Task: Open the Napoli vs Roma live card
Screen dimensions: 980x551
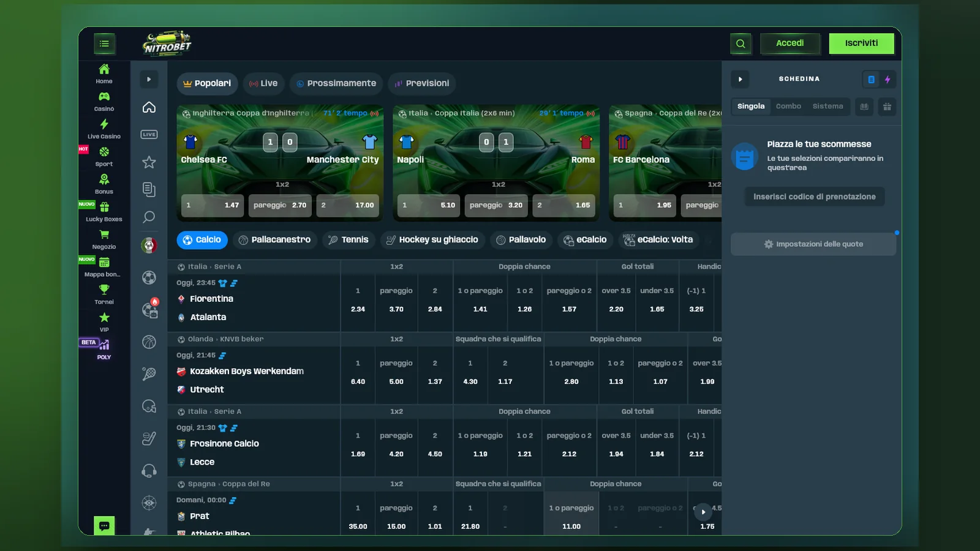Action: (496, 163)
